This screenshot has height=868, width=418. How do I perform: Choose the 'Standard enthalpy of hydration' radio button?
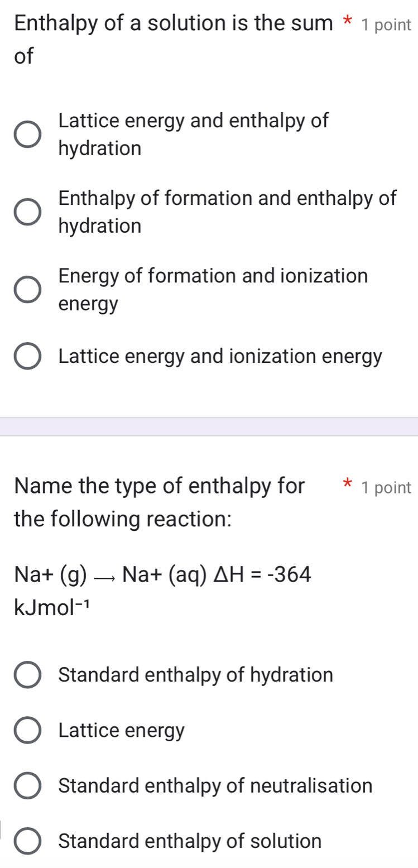click(27, 675)
